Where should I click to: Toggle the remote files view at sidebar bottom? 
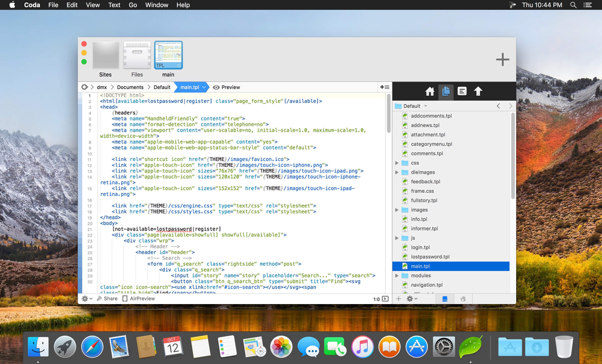pos(463,299)
